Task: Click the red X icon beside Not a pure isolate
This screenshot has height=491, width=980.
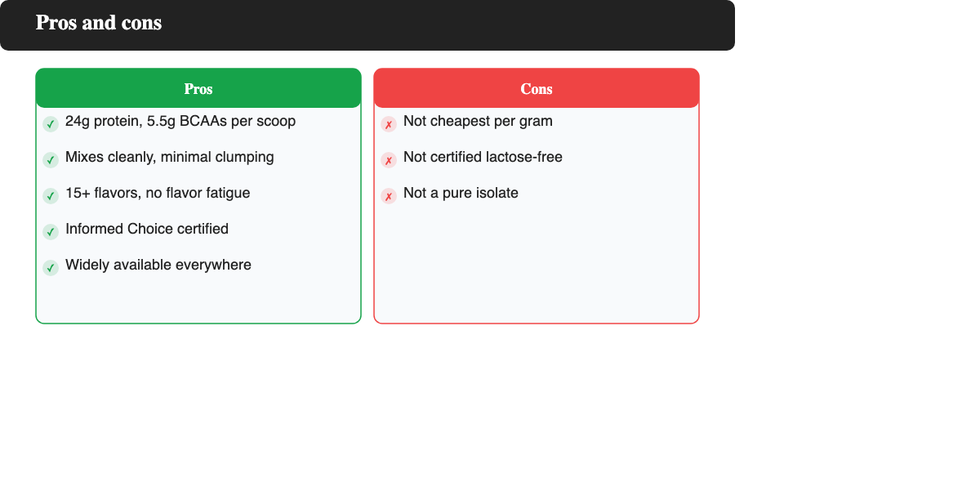Action: point(389,196)
